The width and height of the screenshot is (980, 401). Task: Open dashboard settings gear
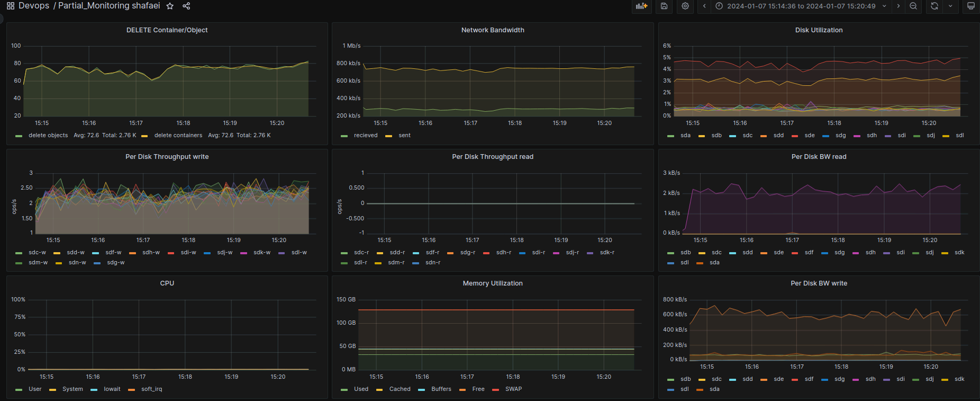pyautogui.click(x=685, y=6)
